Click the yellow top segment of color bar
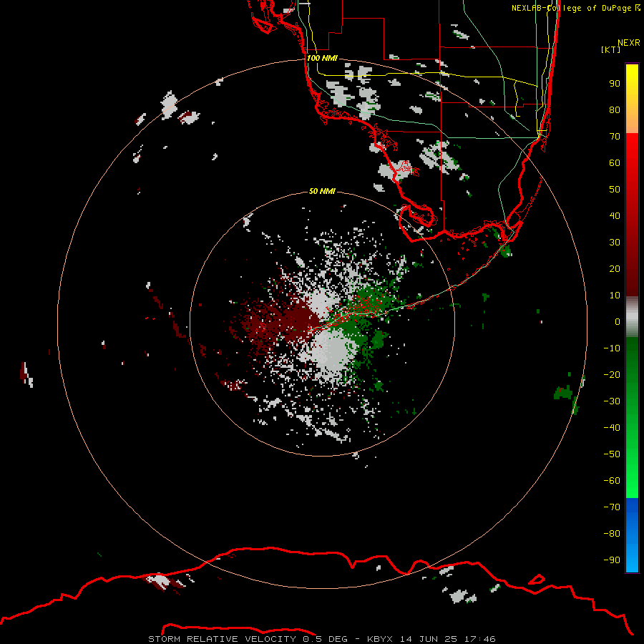The width and height of the screenshot is (644, 644). click(632, 99)
